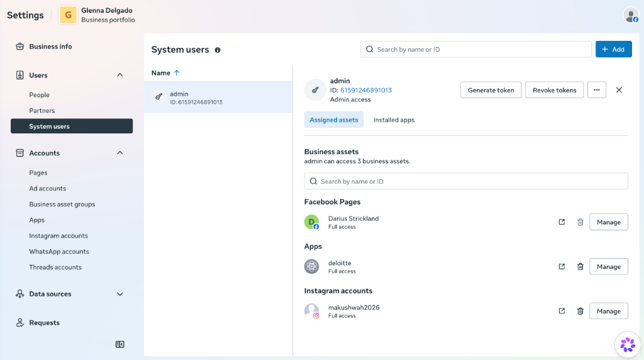The image size is (644, 360).
Task: Switch to the Assigned assets tab
Action: click(334, 120)
